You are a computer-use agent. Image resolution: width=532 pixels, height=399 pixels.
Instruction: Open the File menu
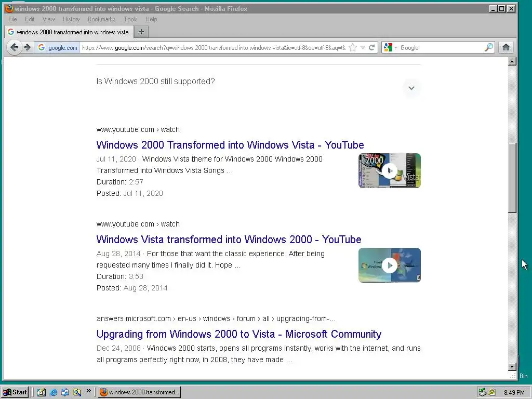click(x=12, y=19)
